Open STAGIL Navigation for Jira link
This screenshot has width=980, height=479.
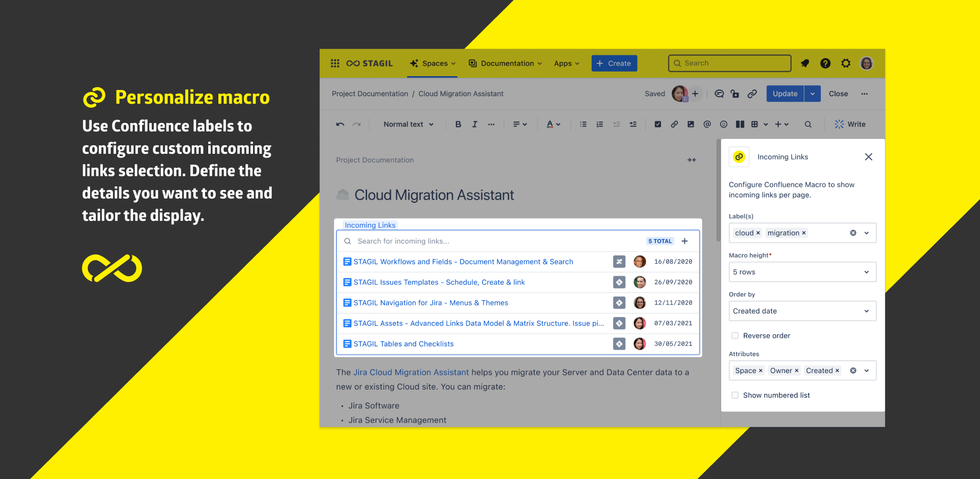coord(430,303)
